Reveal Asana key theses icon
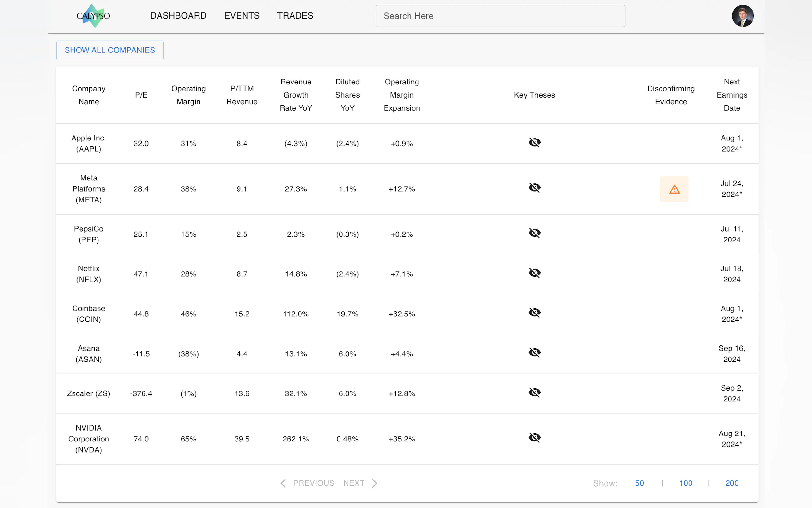This screenshot has width=812, height=508. coord(535,353)
